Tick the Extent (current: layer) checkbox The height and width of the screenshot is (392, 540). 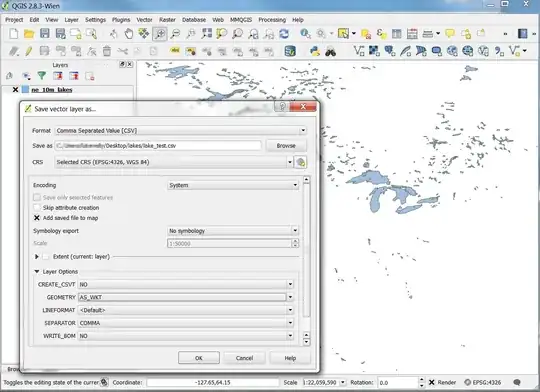tap(46, 257)
